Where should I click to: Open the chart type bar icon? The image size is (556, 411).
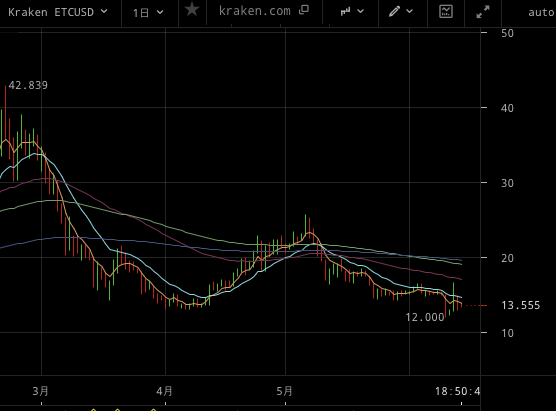(x=345, y=12)
